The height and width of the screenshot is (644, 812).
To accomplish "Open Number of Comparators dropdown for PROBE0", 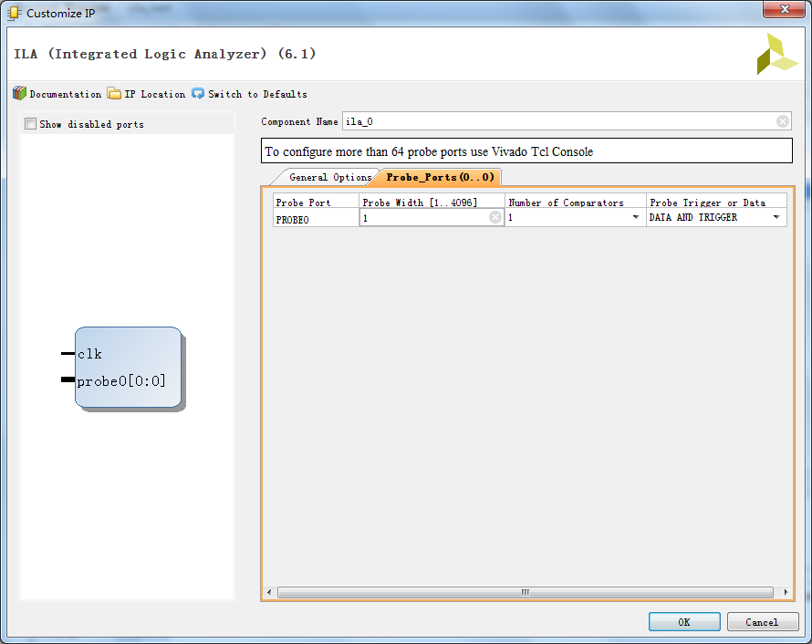I will (x=635, y=217).
